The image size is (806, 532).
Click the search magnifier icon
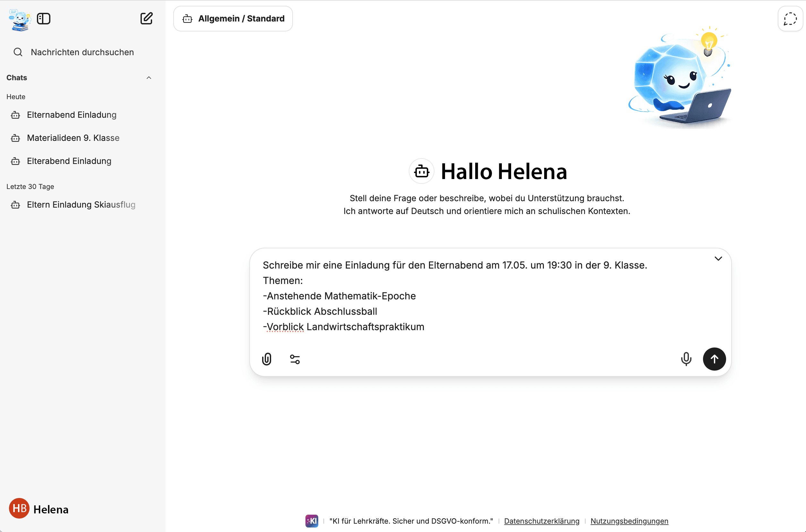point(18,52)
